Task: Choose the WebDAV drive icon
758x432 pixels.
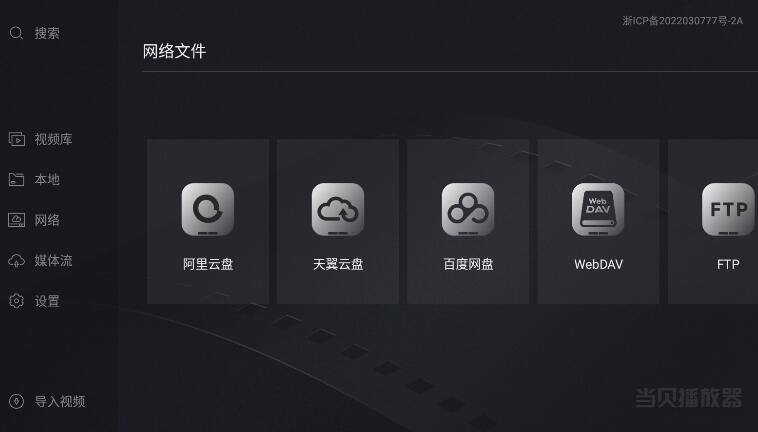Action: pos(598,209)
